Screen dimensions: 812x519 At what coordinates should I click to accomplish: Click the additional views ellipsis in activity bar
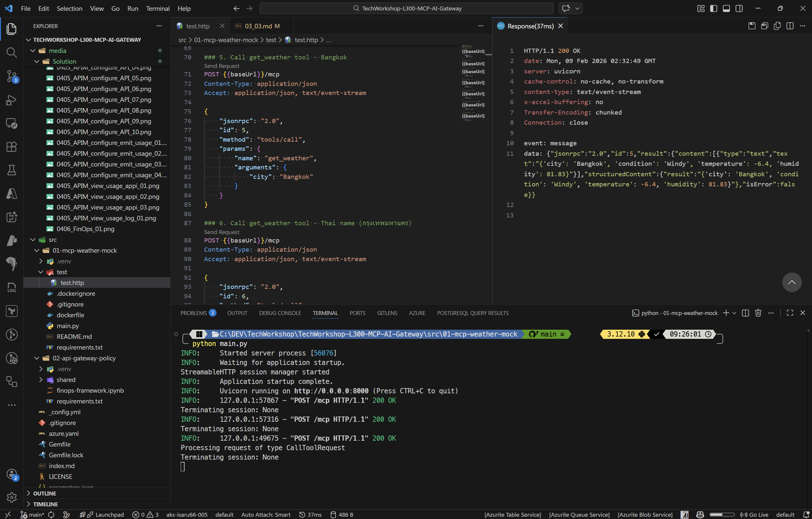pyautogui.click(x=11, y=405)
